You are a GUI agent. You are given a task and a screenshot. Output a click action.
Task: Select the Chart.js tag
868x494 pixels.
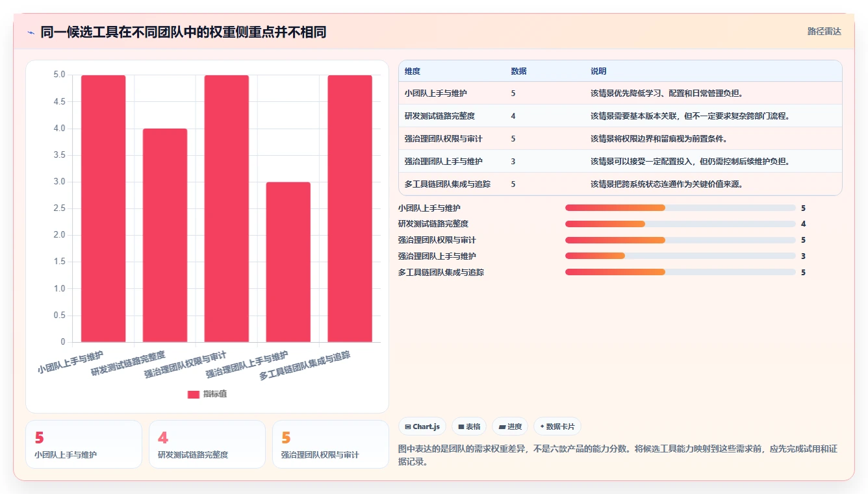click(422, 426)
